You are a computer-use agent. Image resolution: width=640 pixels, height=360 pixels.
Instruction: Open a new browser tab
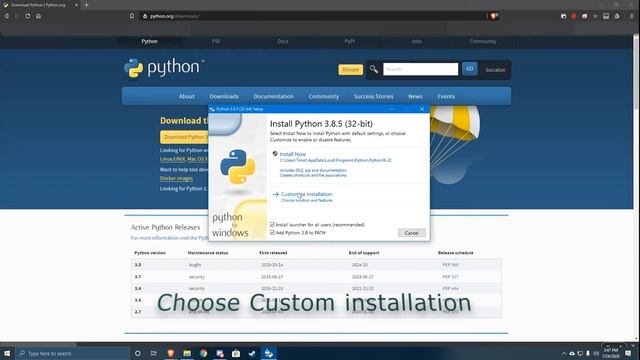click(x=86, y=5)
